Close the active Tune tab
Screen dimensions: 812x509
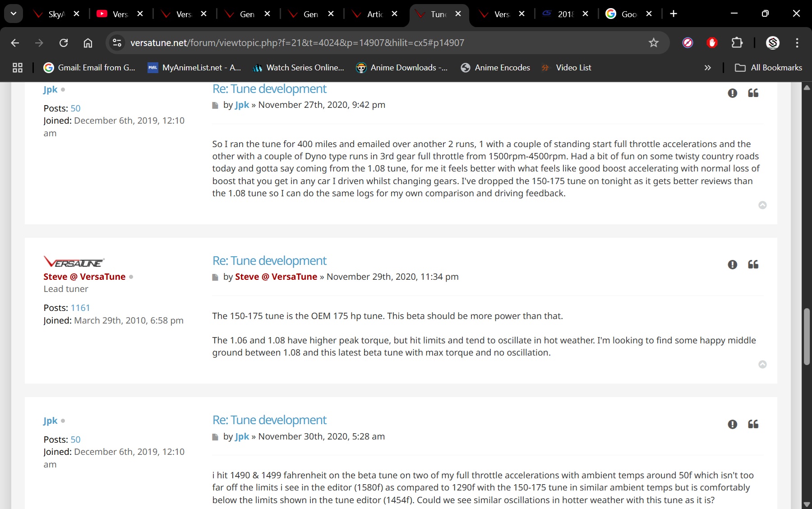tap(458, 14)
